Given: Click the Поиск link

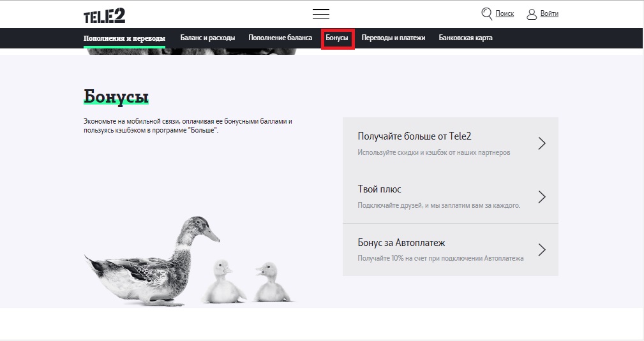Looking at the screenshot, I should pyautogui.click(x=504, y=14).
